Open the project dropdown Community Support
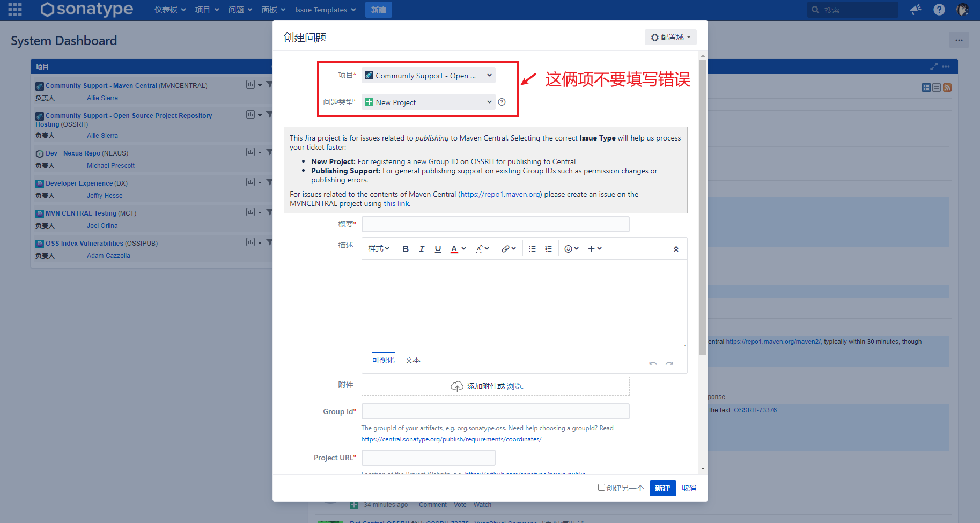The width and height of the screenshot is (980, 523). 429,76
